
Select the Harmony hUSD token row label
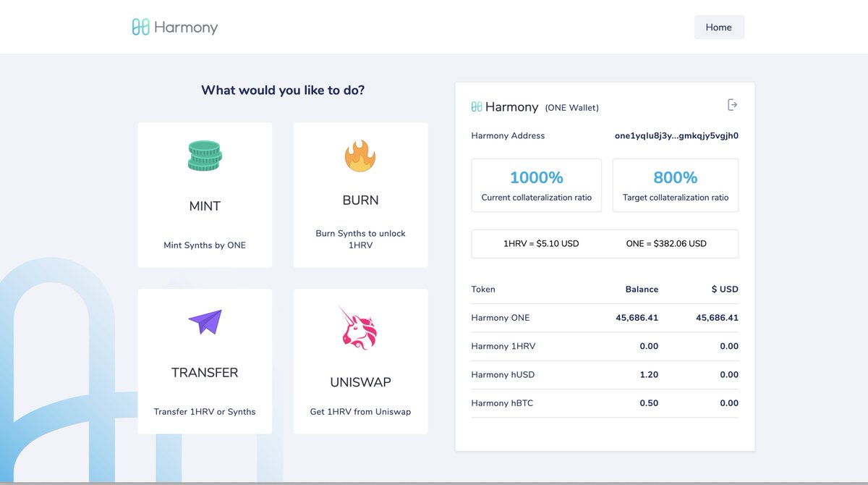503,374
